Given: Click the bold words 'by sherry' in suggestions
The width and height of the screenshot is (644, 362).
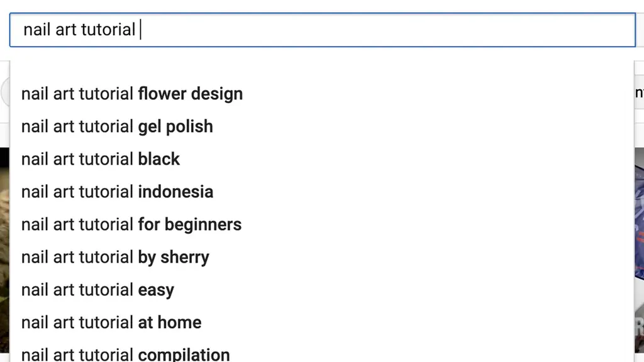Looking at the screenshot, I should click(174, 258).
